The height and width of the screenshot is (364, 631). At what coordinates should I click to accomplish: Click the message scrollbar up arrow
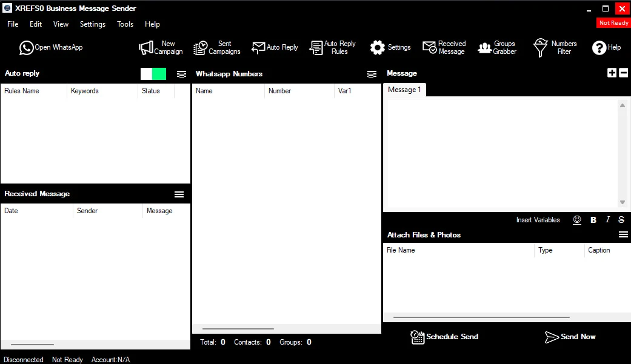[x=623, y=105]
